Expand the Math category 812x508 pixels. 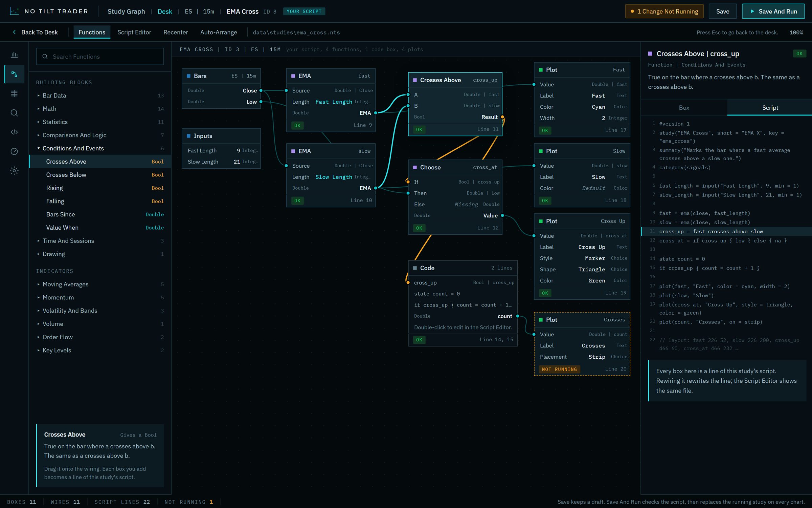(100, 109)
